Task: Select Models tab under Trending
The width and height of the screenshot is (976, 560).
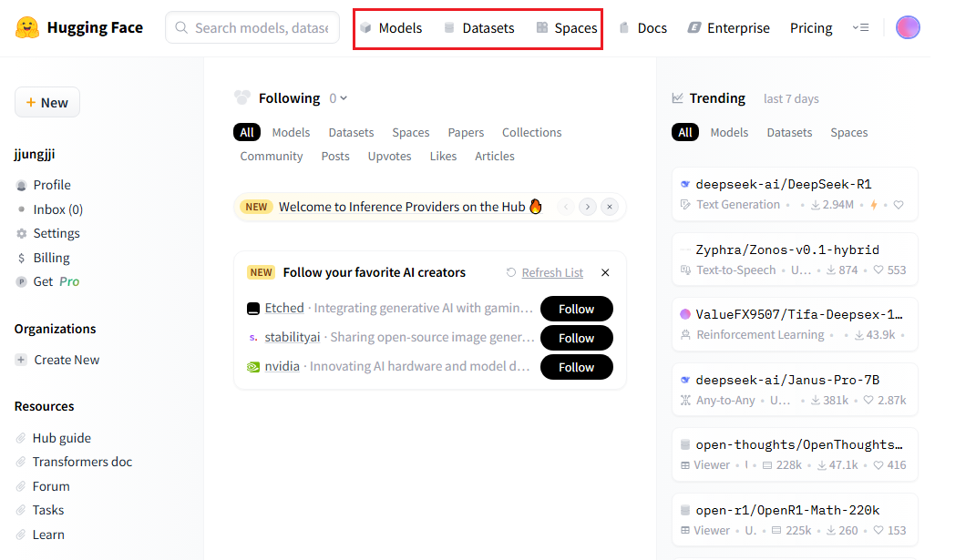Action: click(x=729, y=133)
